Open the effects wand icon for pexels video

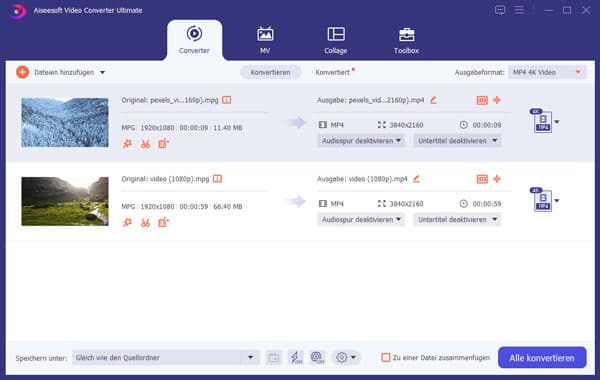click(x=127, y=144)
